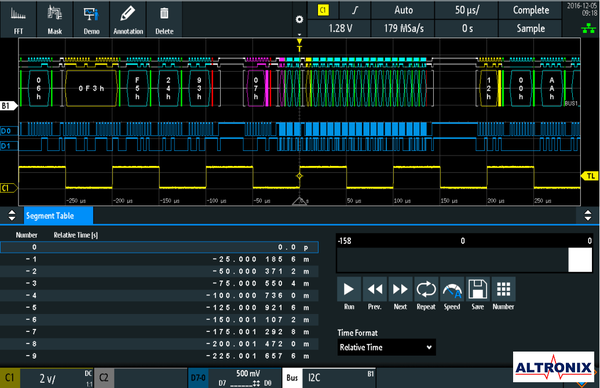Open the Speed gauge control
Viewport: 600px width, 388px height.
click(452, 289)
